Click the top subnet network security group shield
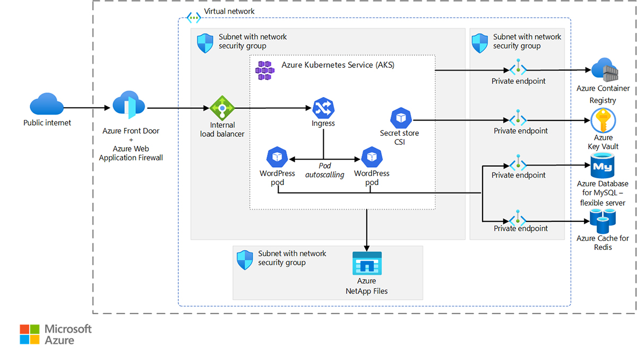The height and width of the screenshot is (364, 637). tap(205, 41)
